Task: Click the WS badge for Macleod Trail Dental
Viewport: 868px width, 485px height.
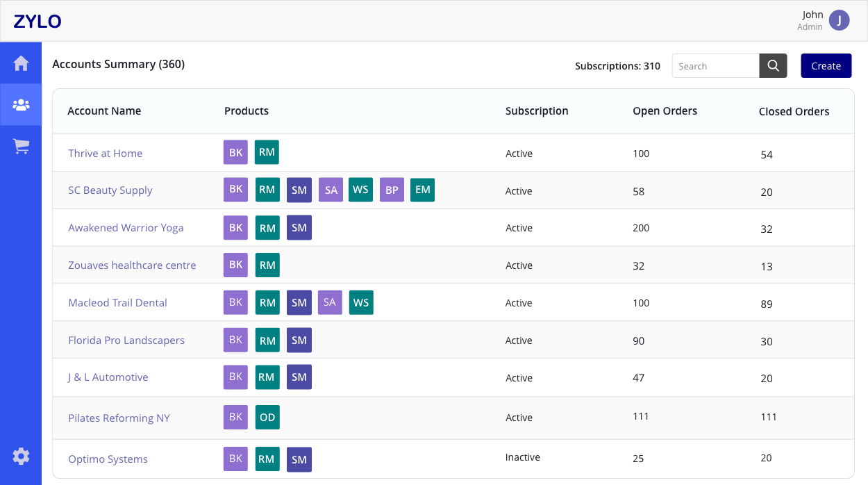Action: (361, 303)
